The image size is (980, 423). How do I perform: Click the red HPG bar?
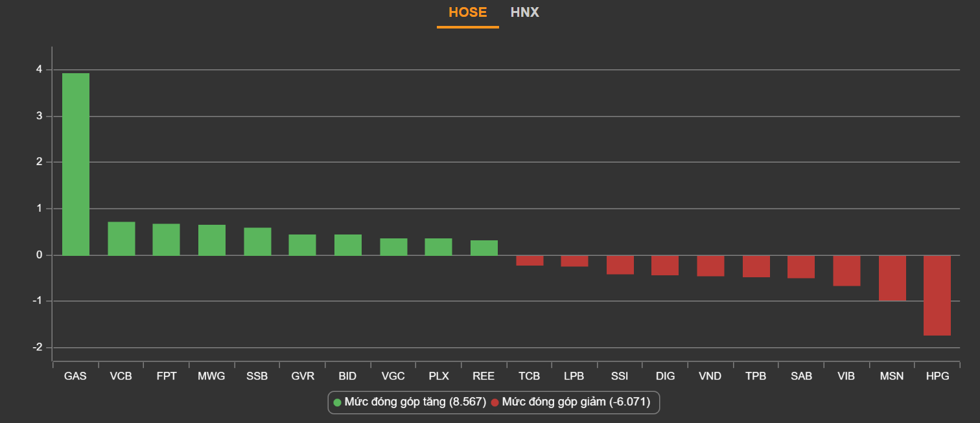(937, 295)
